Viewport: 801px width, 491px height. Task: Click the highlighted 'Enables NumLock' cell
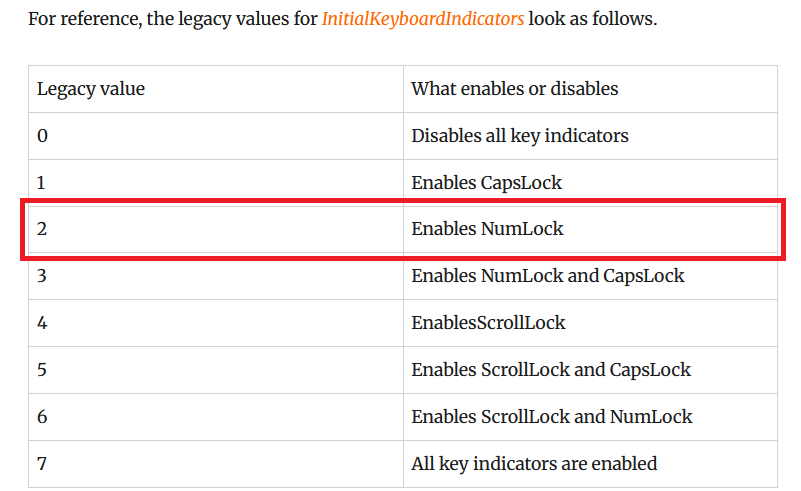(x=591, y=229)
